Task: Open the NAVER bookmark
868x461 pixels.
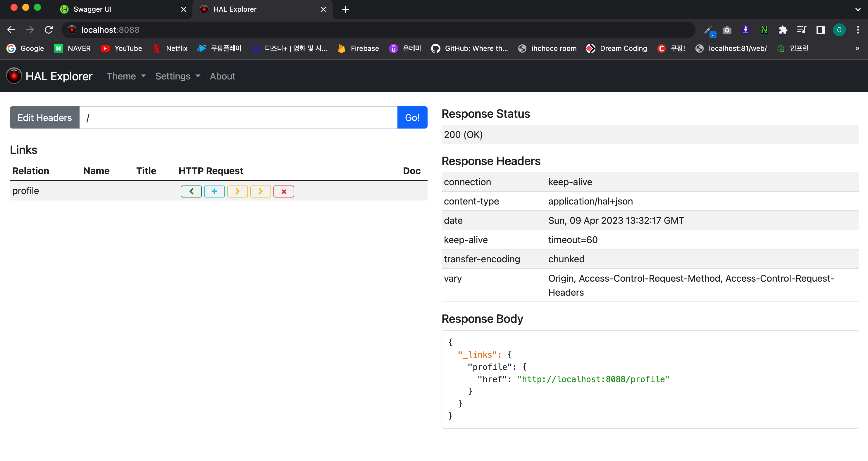Action: click(x=72, y=48)
